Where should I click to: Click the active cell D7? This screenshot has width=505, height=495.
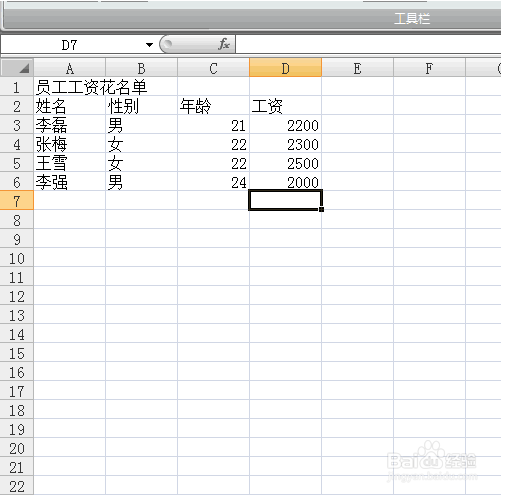coord(286,200)
